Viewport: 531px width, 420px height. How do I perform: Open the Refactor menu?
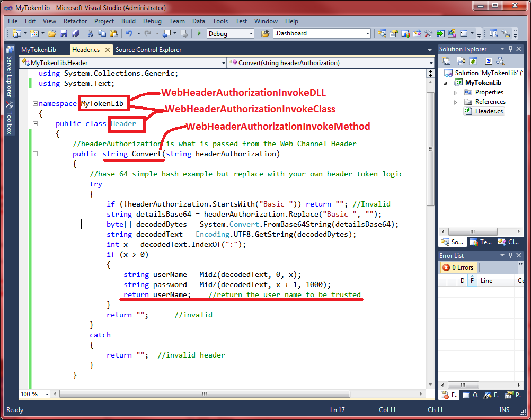tap(75, 21)
